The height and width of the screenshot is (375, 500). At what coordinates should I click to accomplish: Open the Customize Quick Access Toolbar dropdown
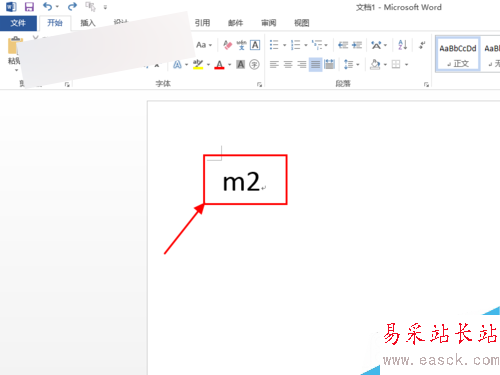click(105, 7)
